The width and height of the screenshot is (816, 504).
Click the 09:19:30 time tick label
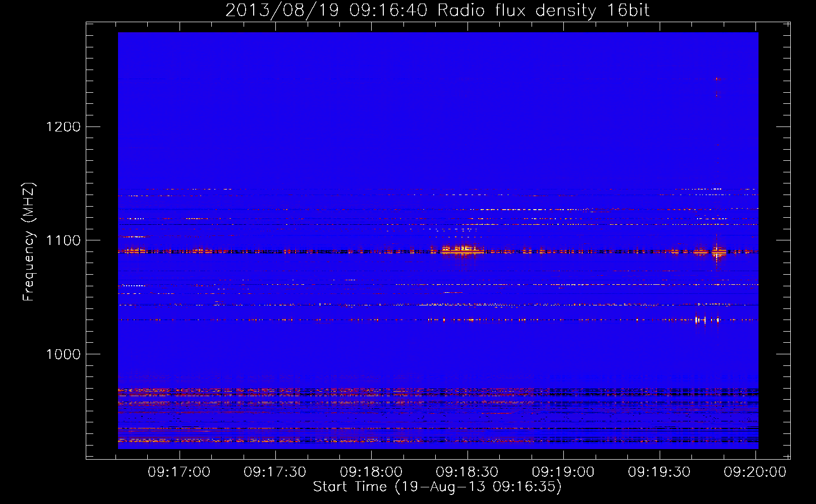[659, 472]
